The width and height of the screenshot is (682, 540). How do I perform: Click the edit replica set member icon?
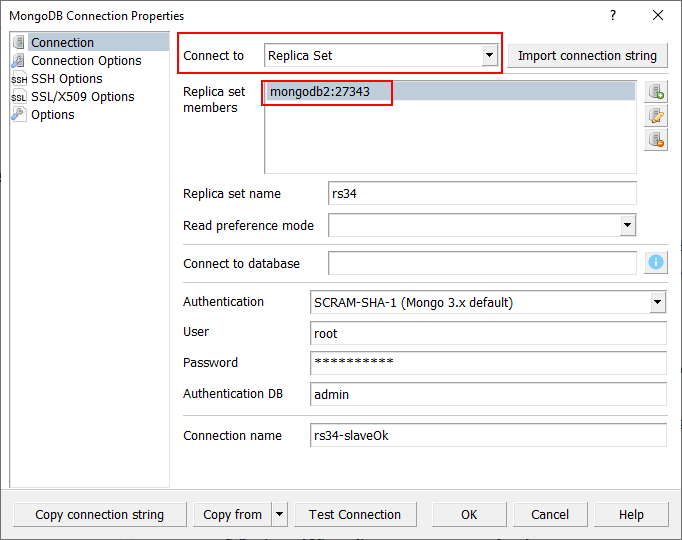(656, 116)
